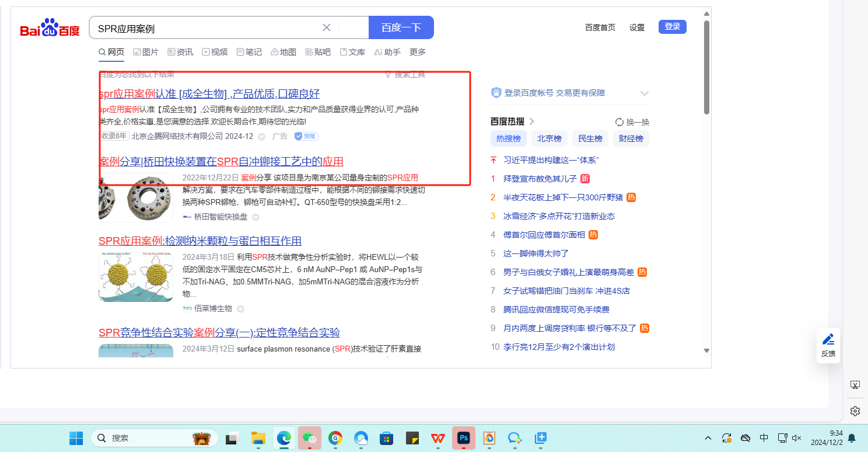Open the 更多 search categories menu
868x452 pixels.
(x=417, y=52)
